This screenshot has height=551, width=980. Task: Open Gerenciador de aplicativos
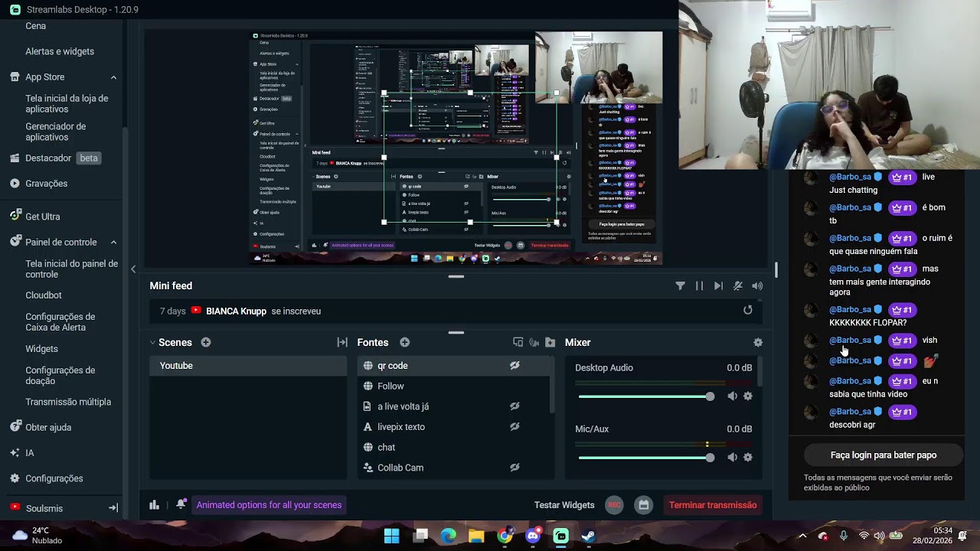tap(56, 132)
